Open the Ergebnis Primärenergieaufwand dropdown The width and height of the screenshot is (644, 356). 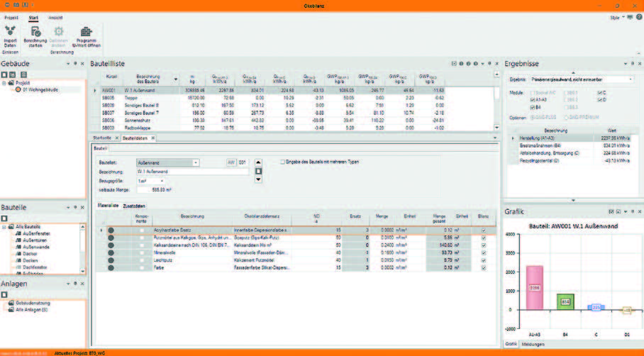(x=631, y=79)
